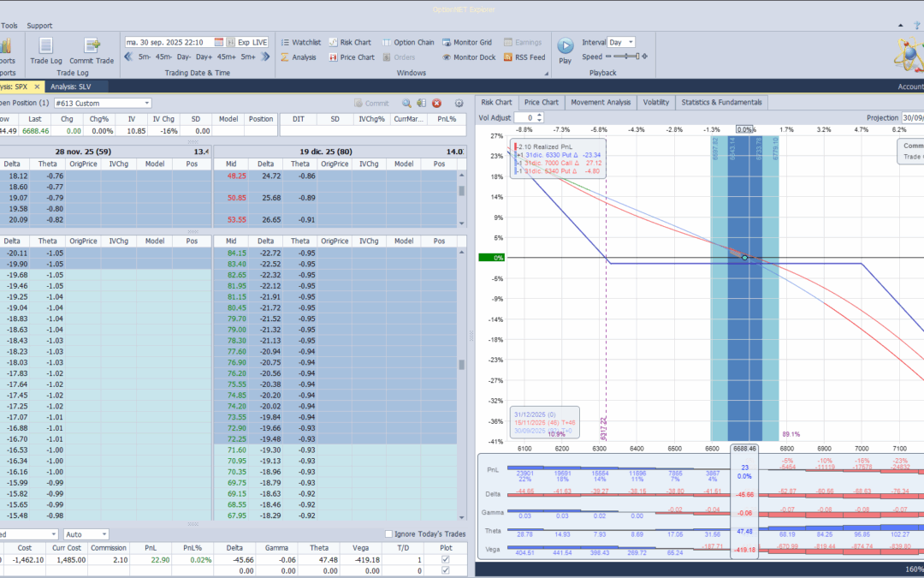Show the Monitor Grid window

[x=466, y=42]
